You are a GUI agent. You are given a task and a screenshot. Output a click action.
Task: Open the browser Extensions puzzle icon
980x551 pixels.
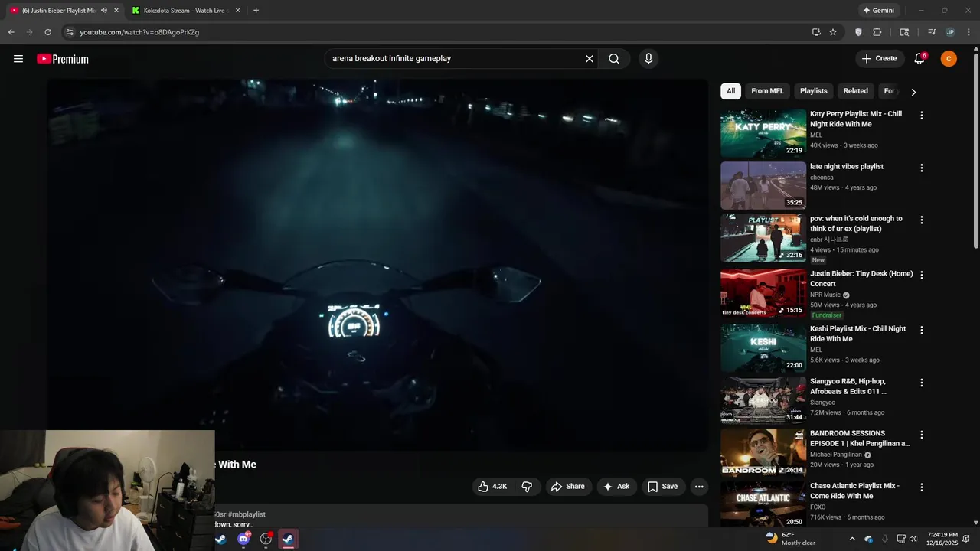pyautogui.click(x=877, y=32)
